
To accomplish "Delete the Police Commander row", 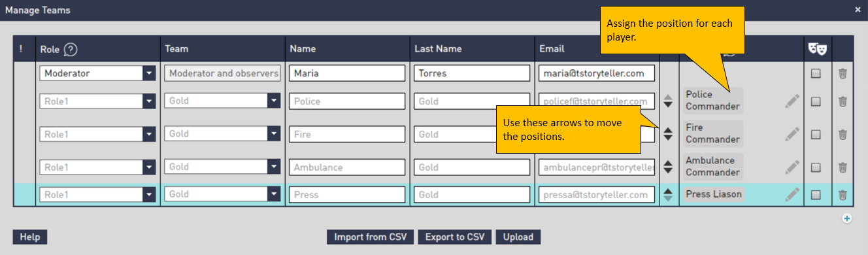I will pyautogui.click(x=843, y=101).
